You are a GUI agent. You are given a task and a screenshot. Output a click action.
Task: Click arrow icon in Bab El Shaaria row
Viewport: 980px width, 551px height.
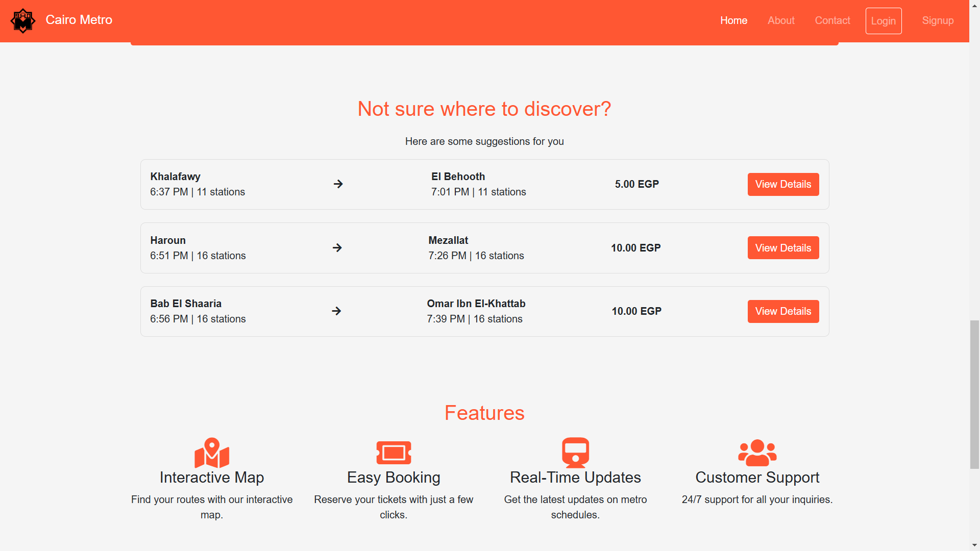tap(336, 311)
